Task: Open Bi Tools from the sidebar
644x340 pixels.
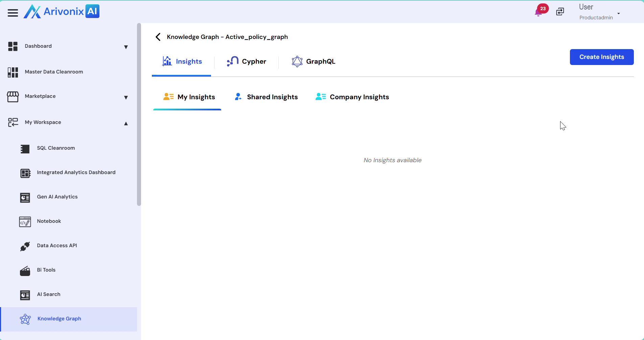Action: [x=46, y=270]
